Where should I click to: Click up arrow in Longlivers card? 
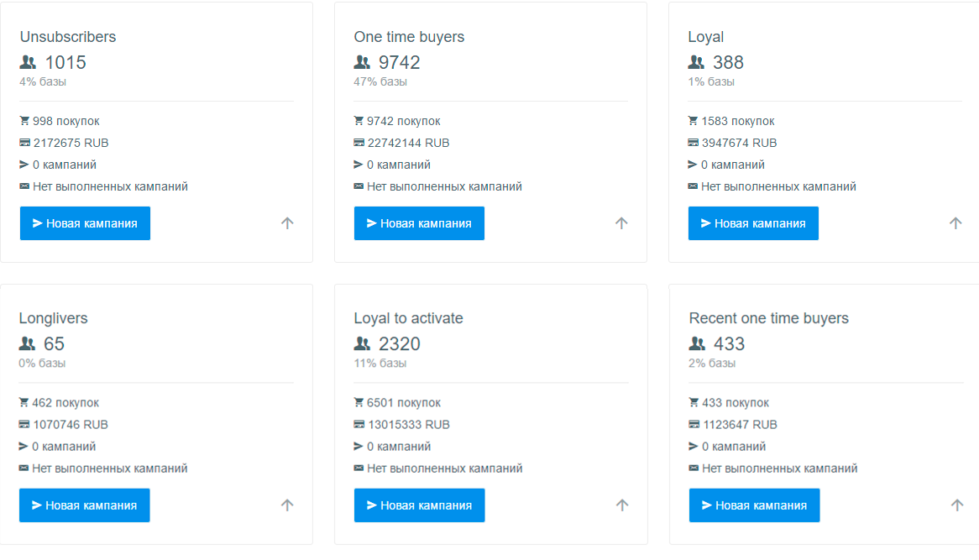[287, 505]
